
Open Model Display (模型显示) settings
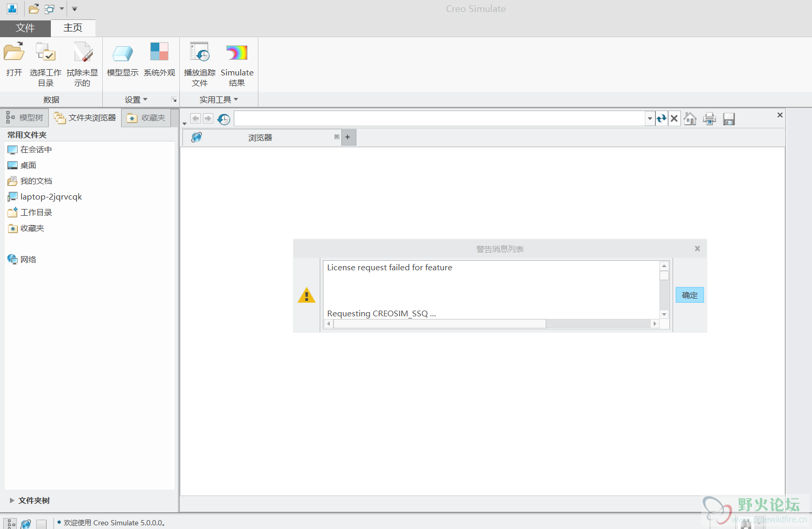tap(123, 59)
